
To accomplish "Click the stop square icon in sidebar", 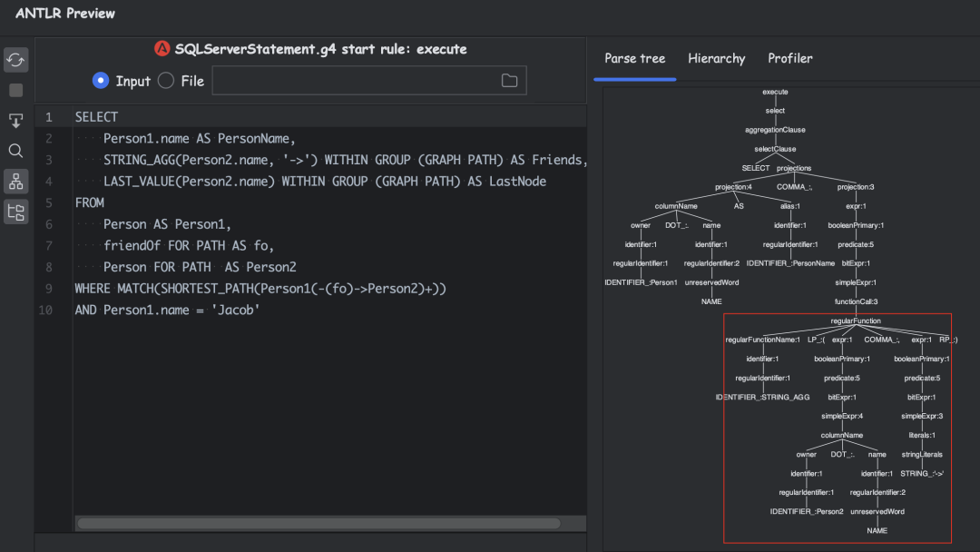I will point(15,91).
